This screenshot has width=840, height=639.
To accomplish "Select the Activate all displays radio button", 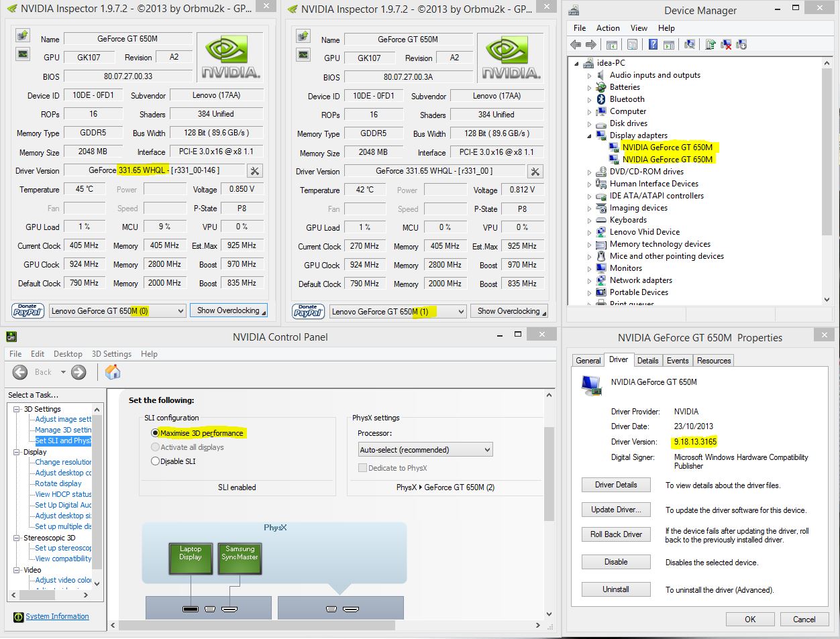I will point(156,447).
